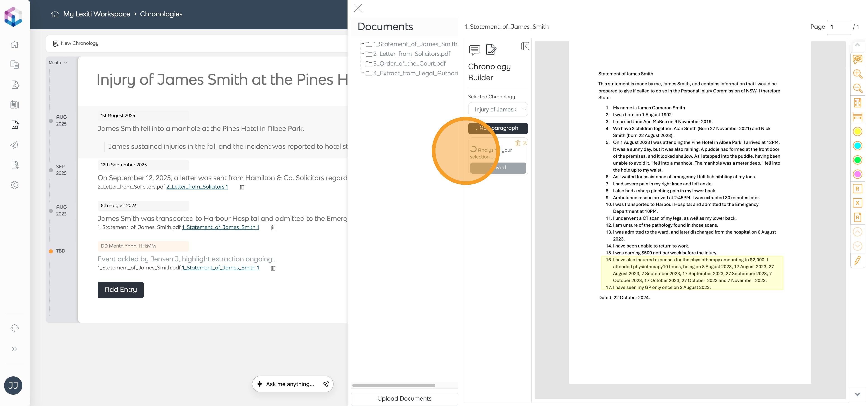The image size is (868, 406).
Task: Expand the left sidebar with double chevron
Action: pyautogui.click(x=14, y=349)
